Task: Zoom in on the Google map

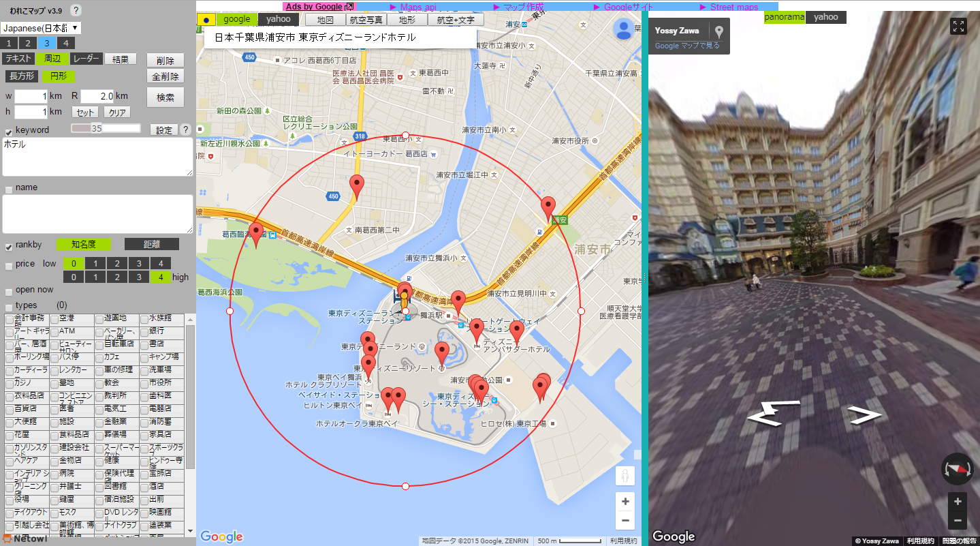Action: [x=625, y=502]
